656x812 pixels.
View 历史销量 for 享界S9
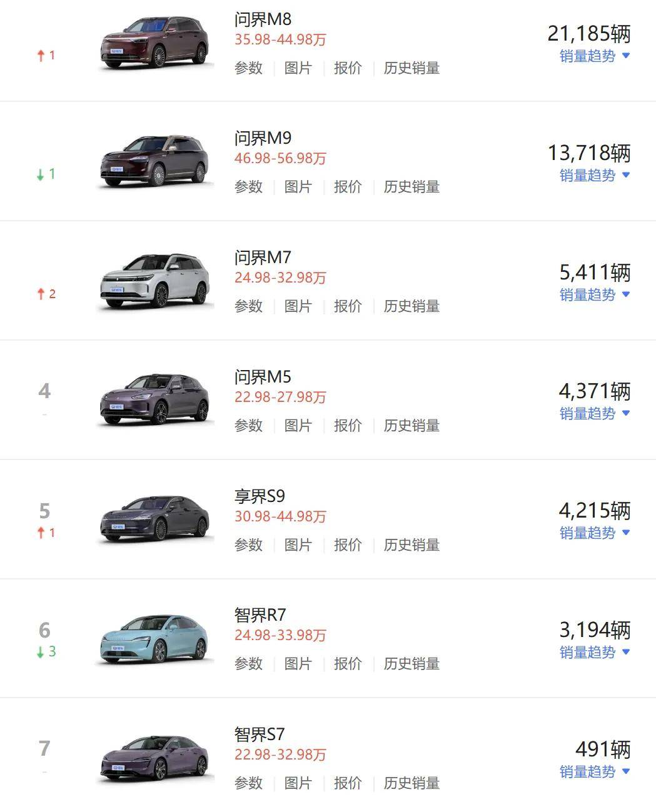click(411, 545)
